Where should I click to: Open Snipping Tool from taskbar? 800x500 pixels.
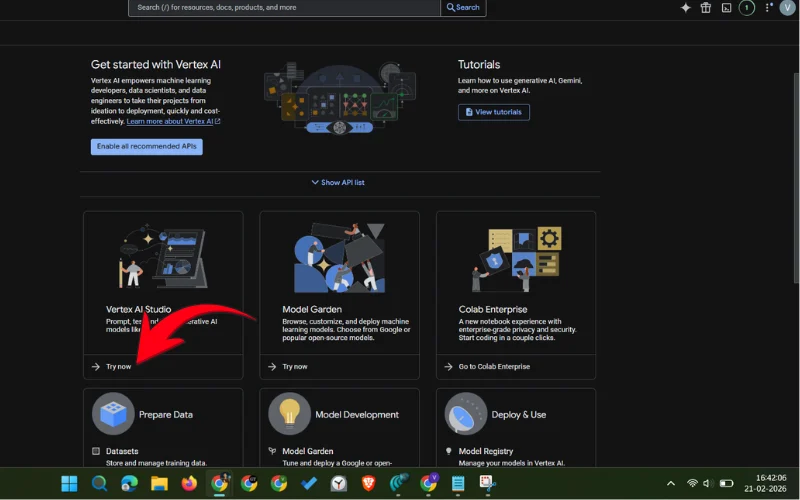tap(487, 484)
